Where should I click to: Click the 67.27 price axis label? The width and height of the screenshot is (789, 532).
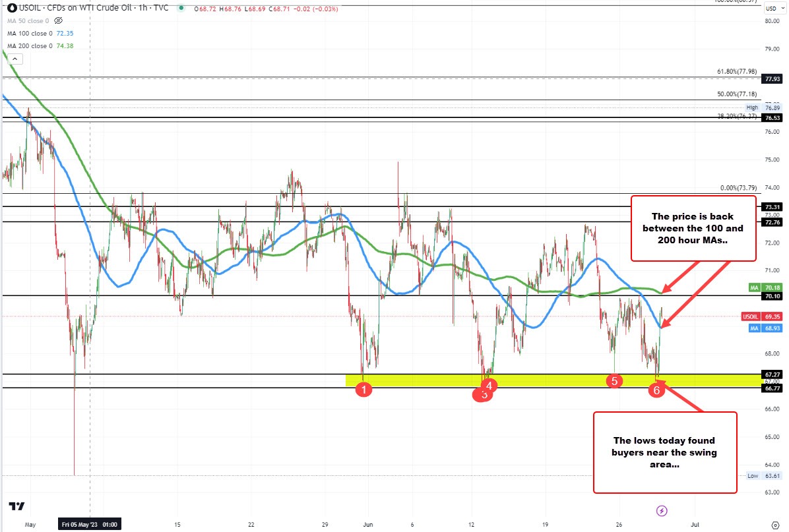pos(772,374)
